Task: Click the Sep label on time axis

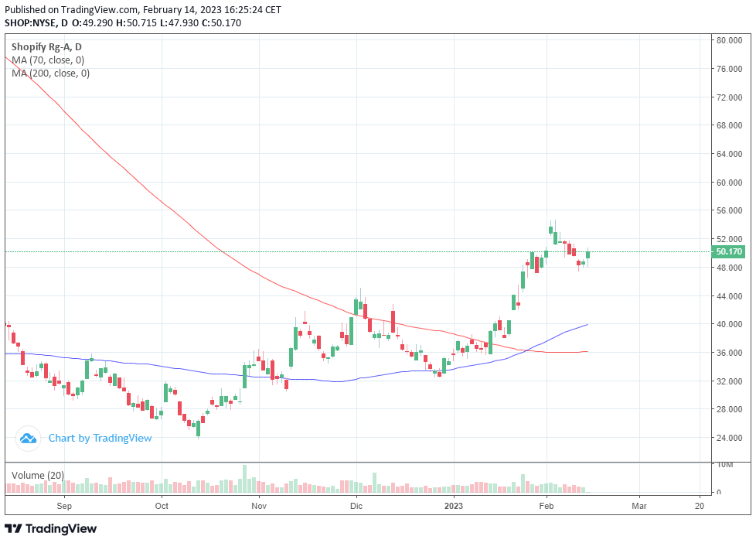Action: [64, 506]
